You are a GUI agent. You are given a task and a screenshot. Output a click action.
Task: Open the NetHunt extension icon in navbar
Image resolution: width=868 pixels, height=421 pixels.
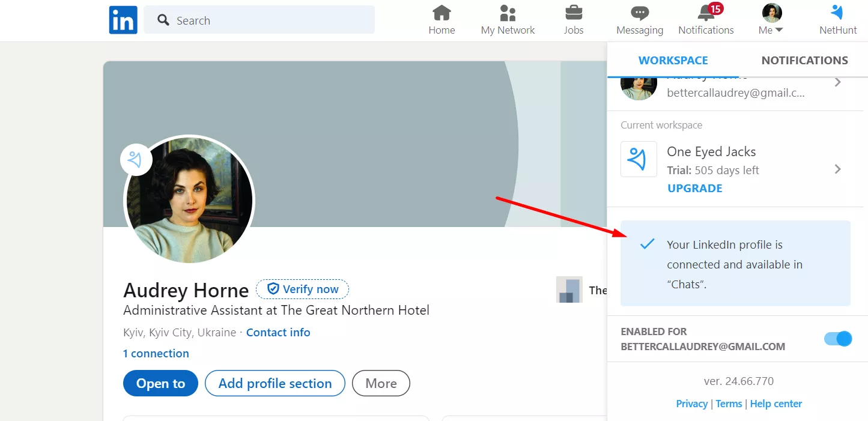coord(838,20)
